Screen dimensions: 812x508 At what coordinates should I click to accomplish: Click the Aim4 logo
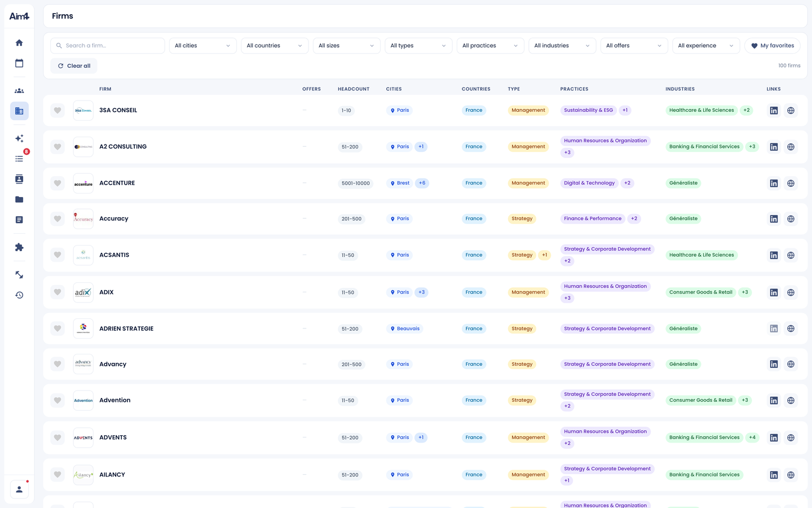coord(19,16)
